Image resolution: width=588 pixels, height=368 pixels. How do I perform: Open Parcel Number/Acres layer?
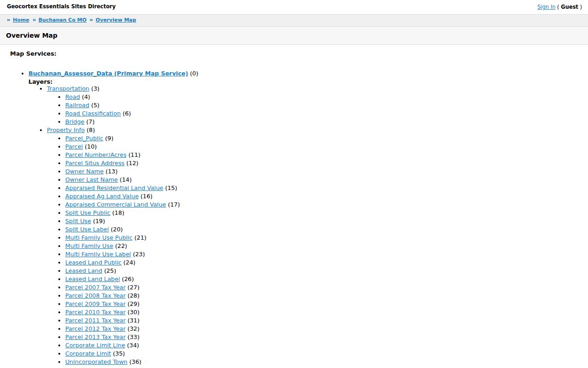pos(96,155)
